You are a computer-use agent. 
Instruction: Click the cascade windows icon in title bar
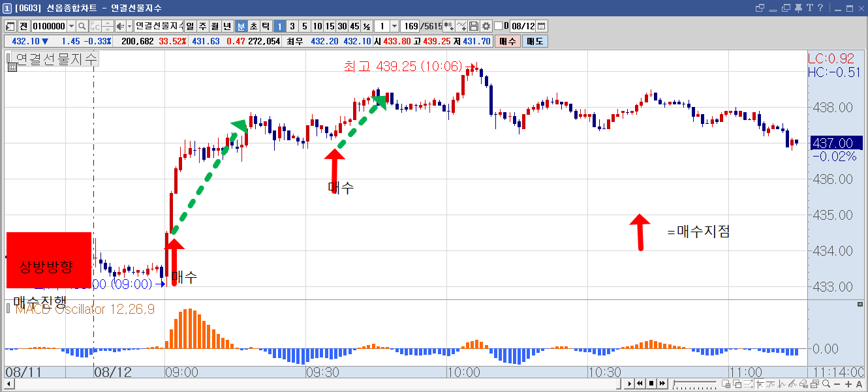(x=786, y=8)
